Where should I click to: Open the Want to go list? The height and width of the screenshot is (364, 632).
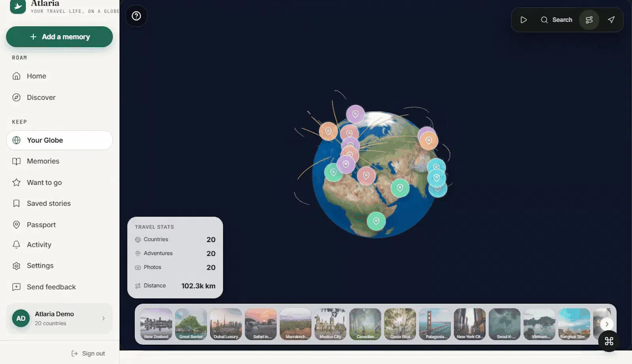coord(59,182)
